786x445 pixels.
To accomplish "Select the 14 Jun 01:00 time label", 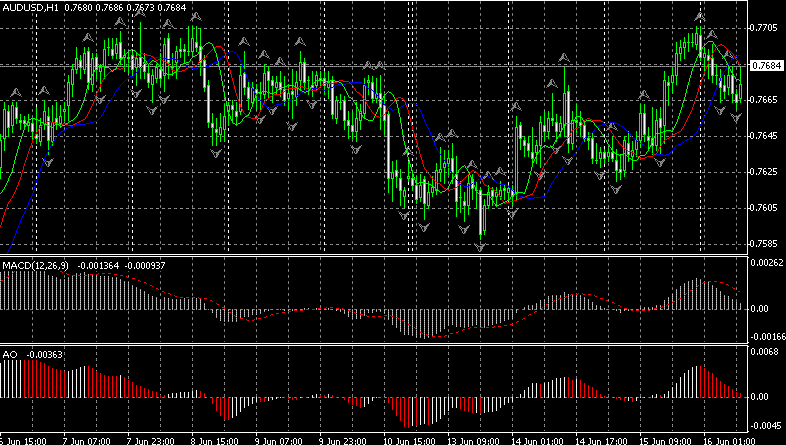I will pos(537,441).
